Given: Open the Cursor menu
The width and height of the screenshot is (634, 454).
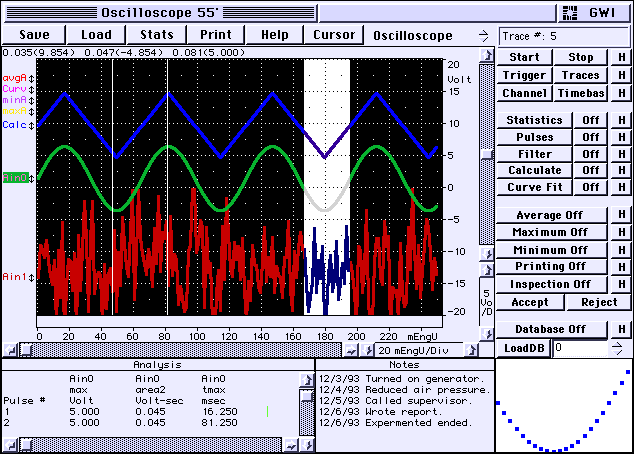Looking at the screenshot, I should click(334, 34).
